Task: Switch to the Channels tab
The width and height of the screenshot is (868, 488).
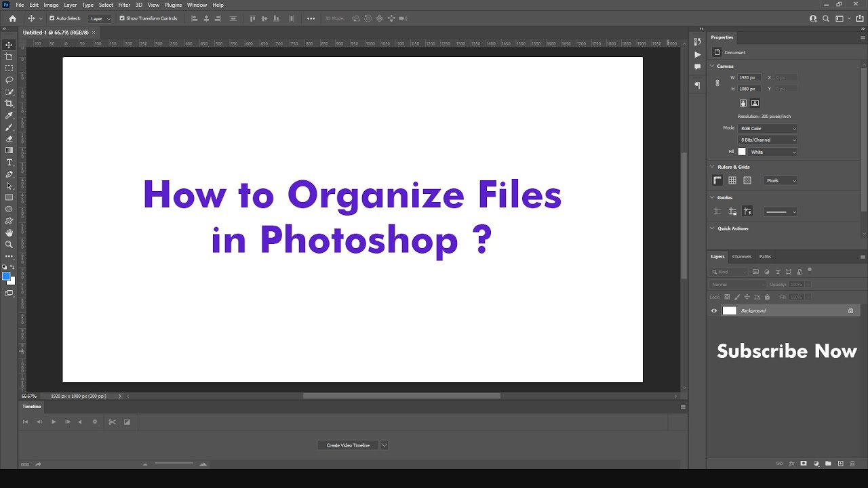Action: 742,256
